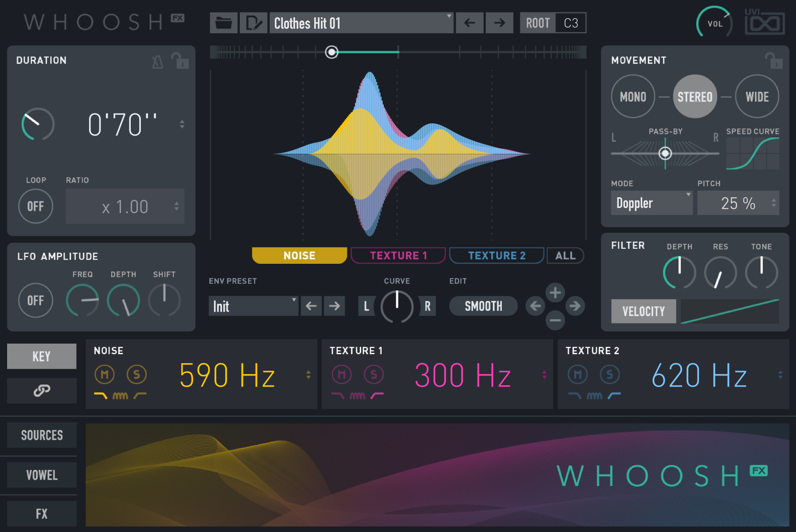The width and height of the screenshot is (796, 532).
Task: Enable the LOOP toggle in Duration panel
Action: 35,206
